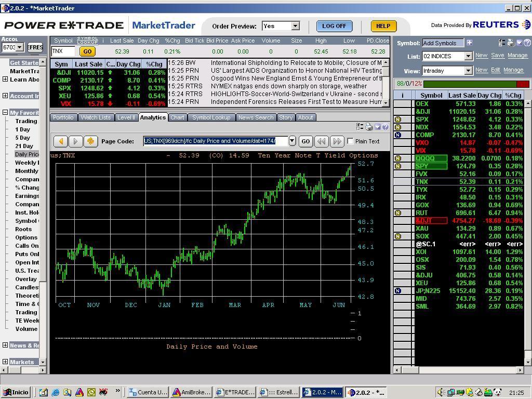Screen dimensions: 532x399
Task: Click the Inicio start button
Action: pyautogui.click(x=16, y=392)
